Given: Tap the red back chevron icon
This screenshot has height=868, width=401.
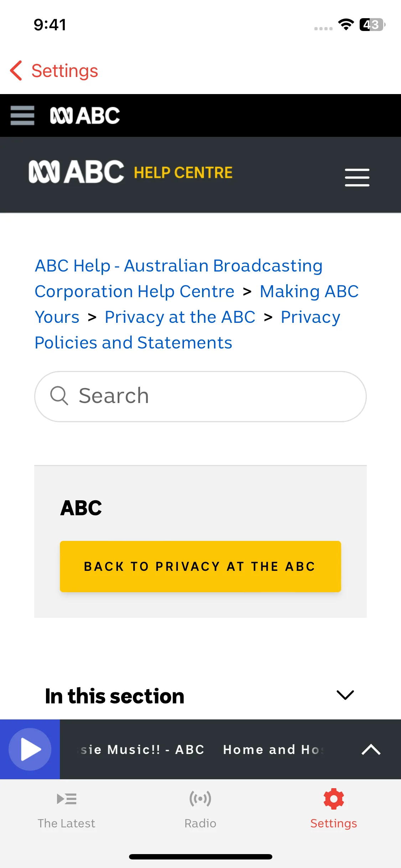Looking at the screenshot, I should [x=16, y=71].
